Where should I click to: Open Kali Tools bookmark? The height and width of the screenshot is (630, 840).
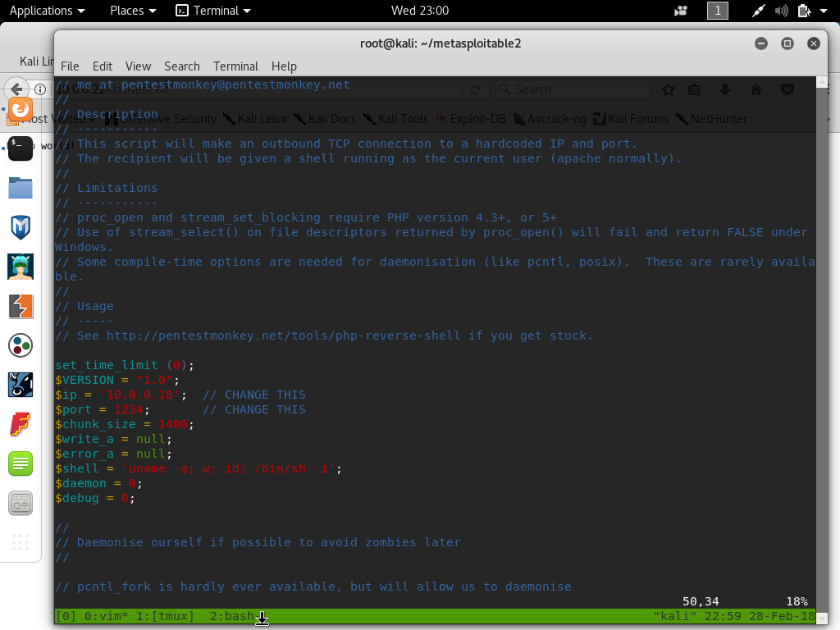[396, 119]
